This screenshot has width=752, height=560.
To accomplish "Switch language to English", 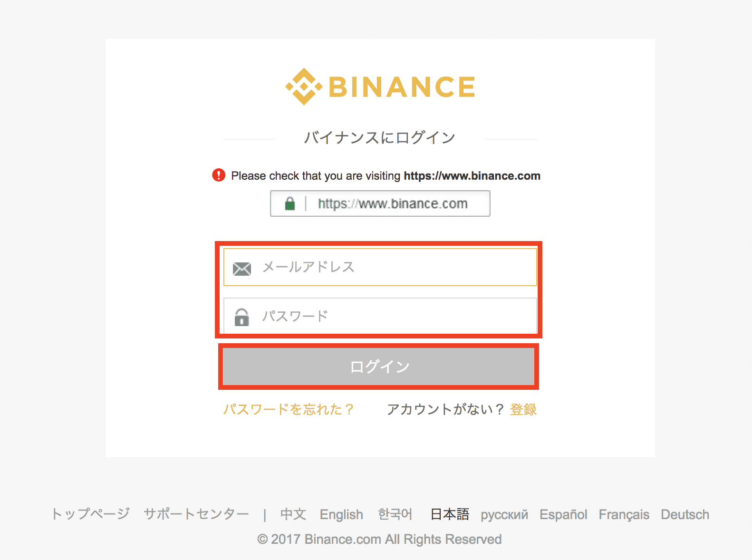I will (x=341, y=514).
